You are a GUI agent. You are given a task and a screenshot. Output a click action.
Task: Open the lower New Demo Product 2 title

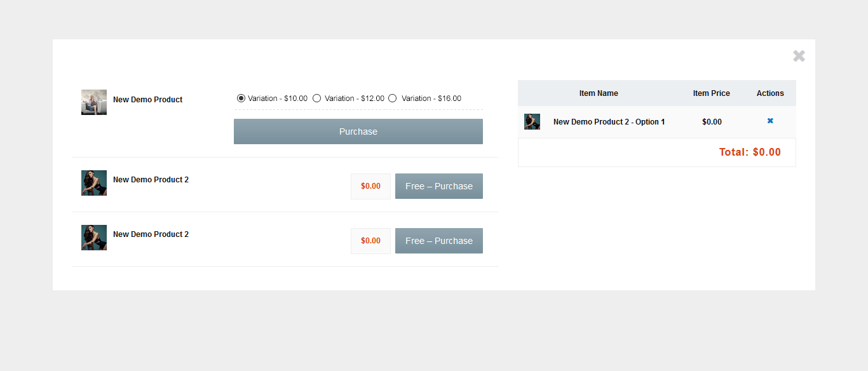coord(151,234)
